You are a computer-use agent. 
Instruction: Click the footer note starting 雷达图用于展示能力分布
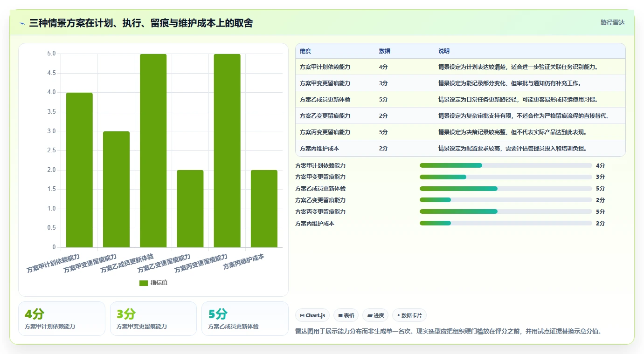(448, 332)
